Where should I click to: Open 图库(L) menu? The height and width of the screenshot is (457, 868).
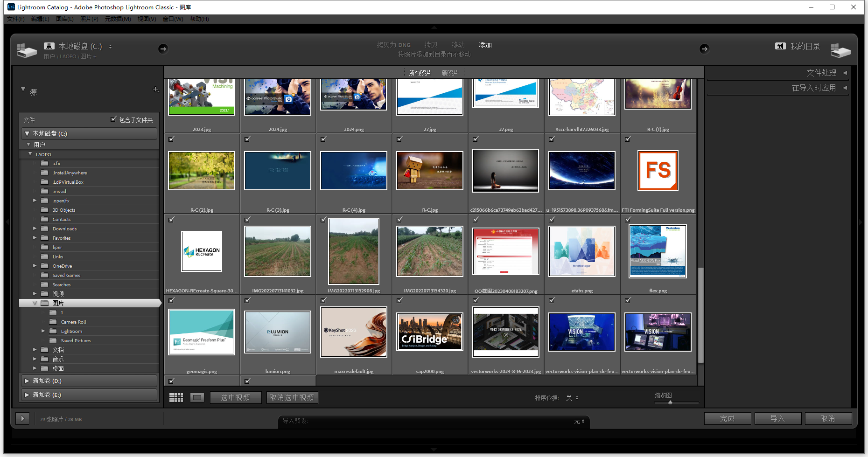64,19
